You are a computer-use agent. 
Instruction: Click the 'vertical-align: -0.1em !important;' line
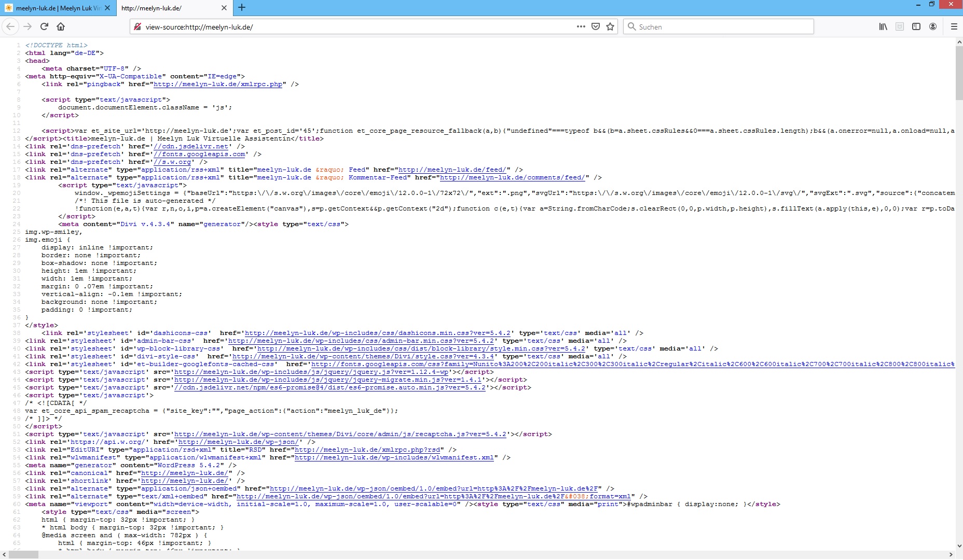[112, 294]
